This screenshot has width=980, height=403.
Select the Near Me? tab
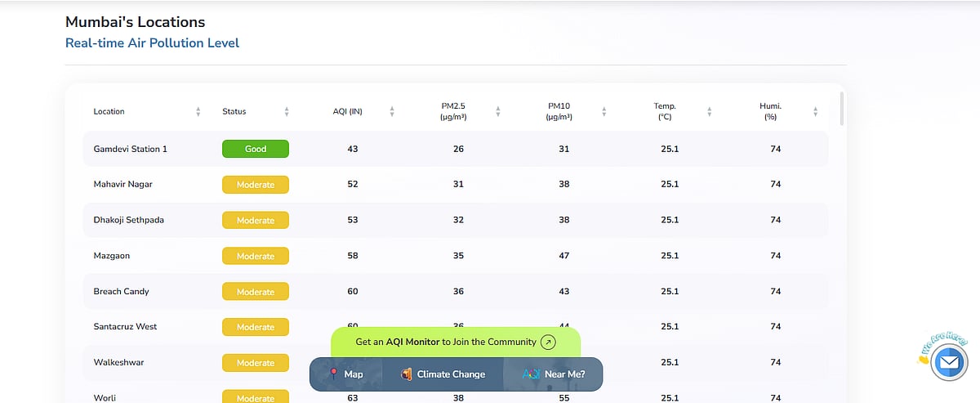564,374
